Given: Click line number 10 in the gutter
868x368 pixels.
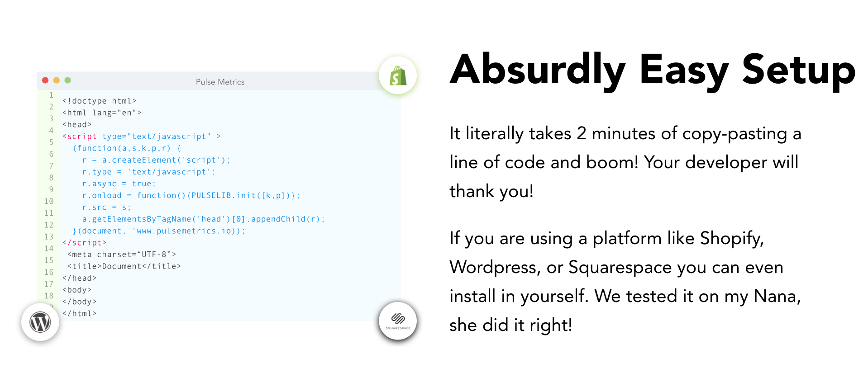Looking at the screenshot, I should [x=49, y=201].
